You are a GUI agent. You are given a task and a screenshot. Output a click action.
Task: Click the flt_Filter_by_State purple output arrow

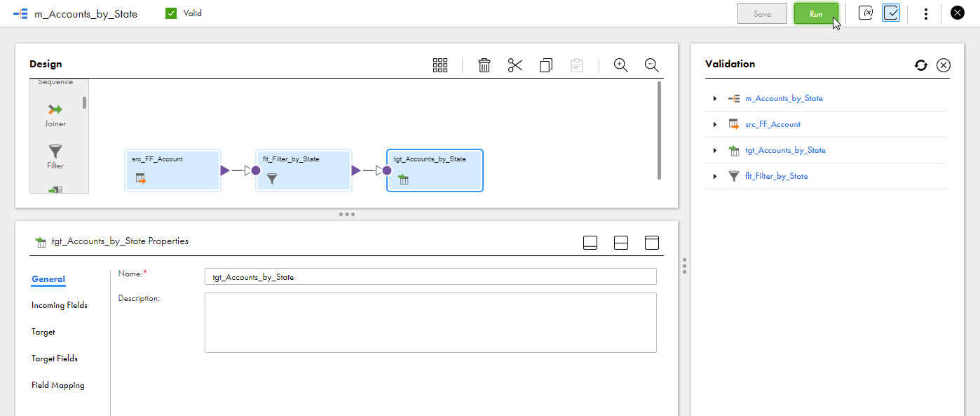[355, 170]
